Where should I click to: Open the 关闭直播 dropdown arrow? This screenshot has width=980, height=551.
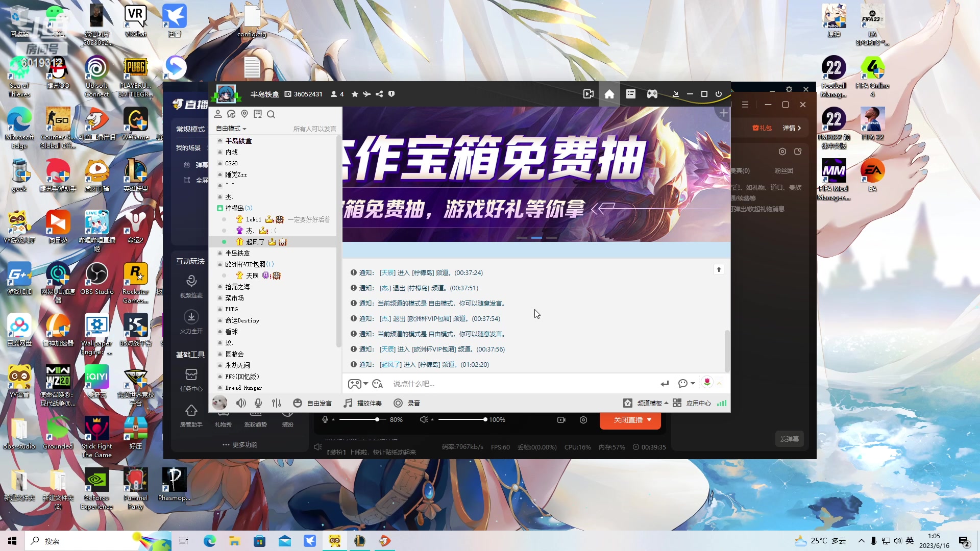(649, 420)
